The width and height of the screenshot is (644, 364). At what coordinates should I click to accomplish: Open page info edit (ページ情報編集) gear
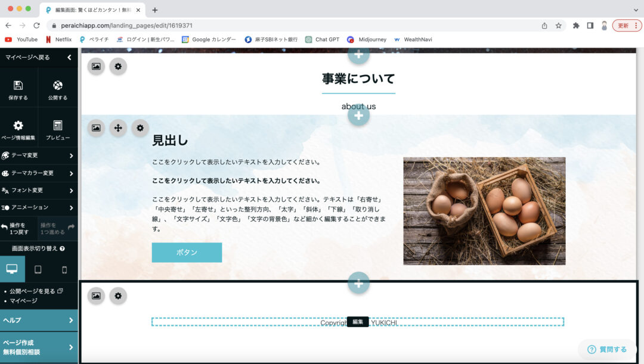[x=18, y=125]
